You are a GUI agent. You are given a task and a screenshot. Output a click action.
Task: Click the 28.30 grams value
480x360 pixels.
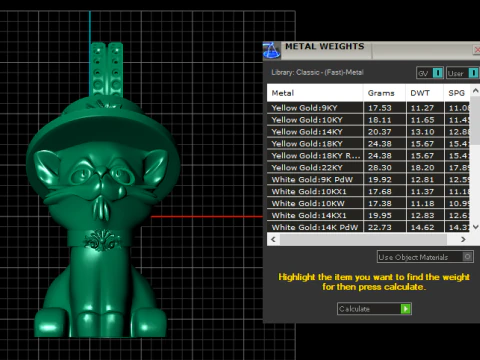pos(380,168)
